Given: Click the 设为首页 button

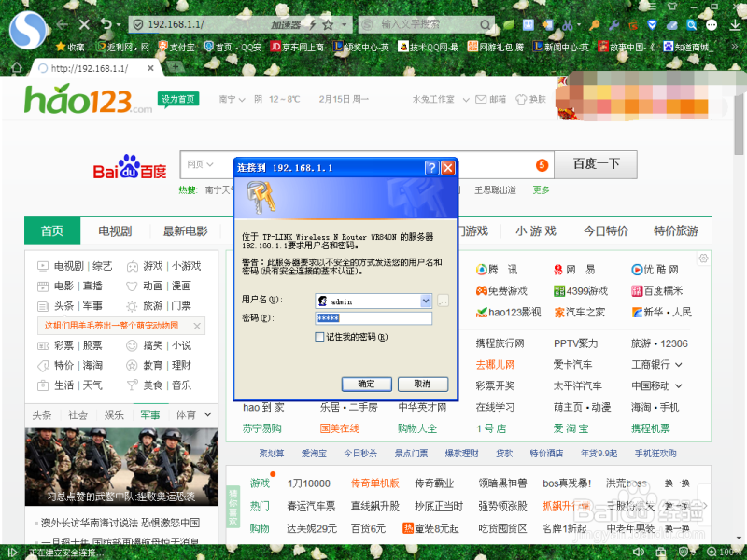Looking at the screenshot, I should click(178, 99).
